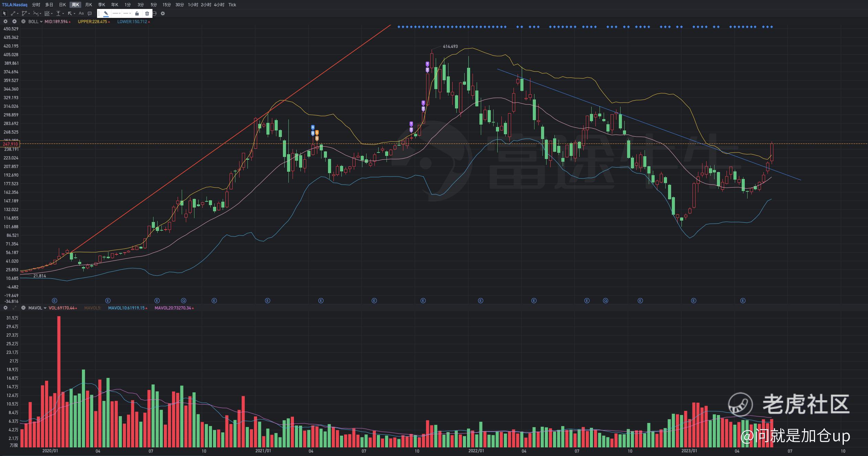Select the comment bubble note tool

89,13
